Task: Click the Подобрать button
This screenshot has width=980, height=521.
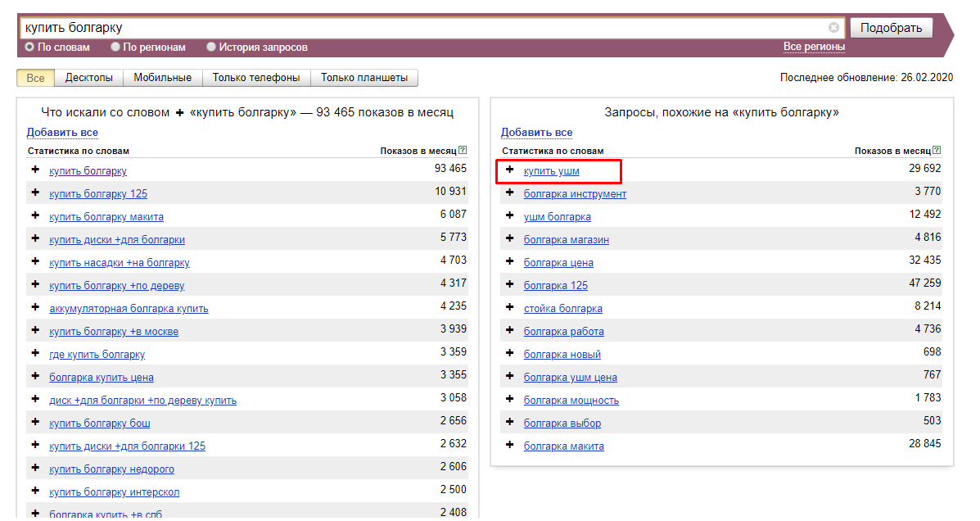Action: tap(892, 28)
